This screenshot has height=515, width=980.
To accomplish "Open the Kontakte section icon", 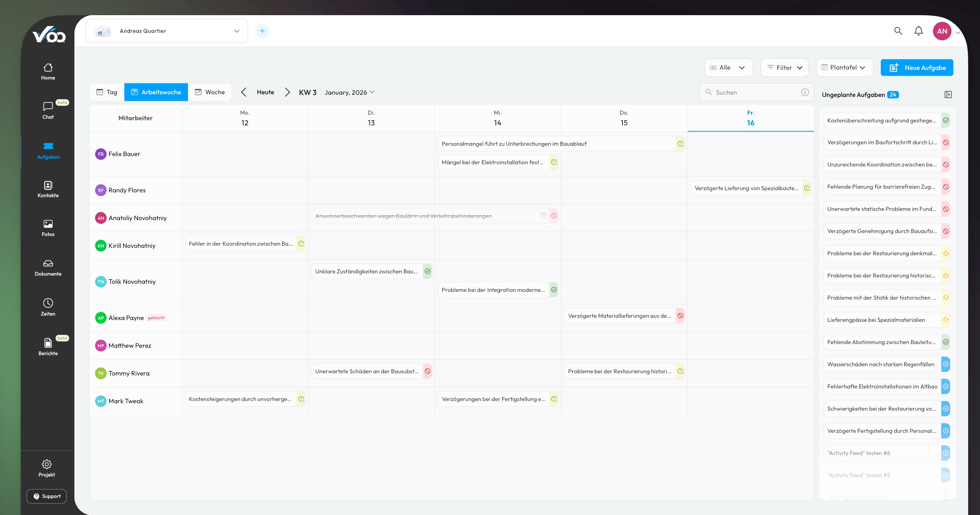I will [x=48, y=185].
